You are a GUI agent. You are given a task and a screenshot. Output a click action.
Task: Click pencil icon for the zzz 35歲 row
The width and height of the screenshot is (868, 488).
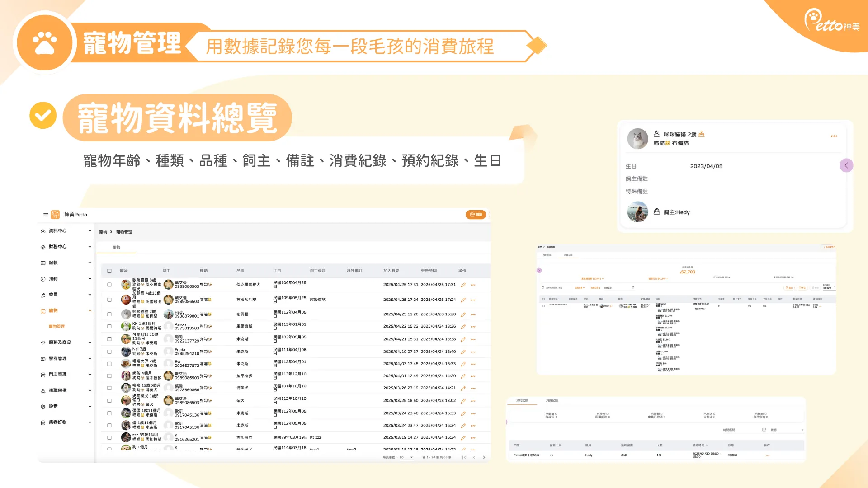click(x=463, y=438)
